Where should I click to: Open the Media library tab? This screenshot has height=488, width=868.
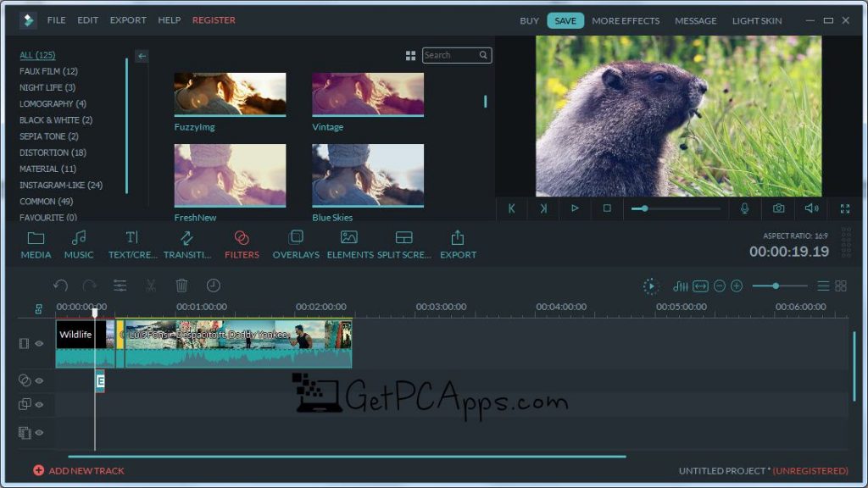click(36, 244)
